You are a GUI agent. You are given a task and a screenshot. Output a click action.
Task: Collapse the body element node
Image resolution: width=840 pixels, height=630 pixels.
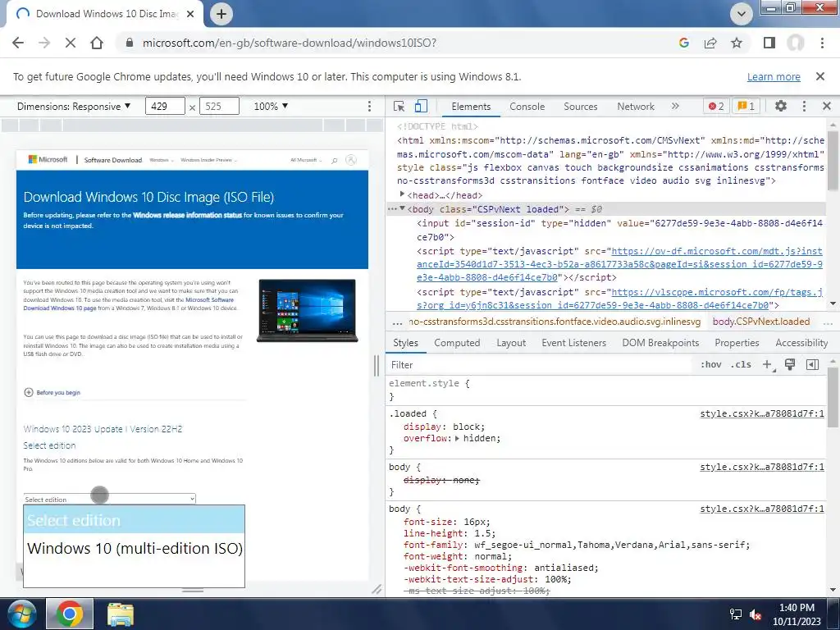click(x=402, y=208)
